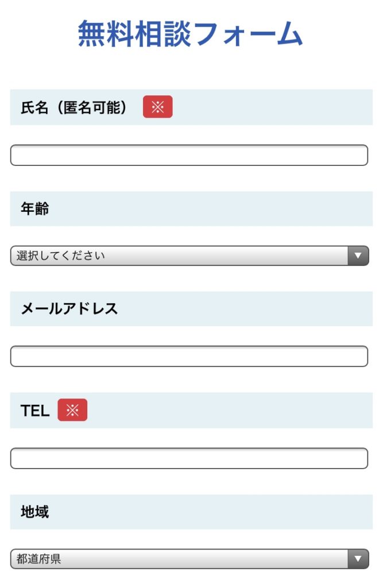Image resolution: width=383 pixels, height=588 pixels.
Task: Click the TEL text input field
Action: (x=189, y=458)
